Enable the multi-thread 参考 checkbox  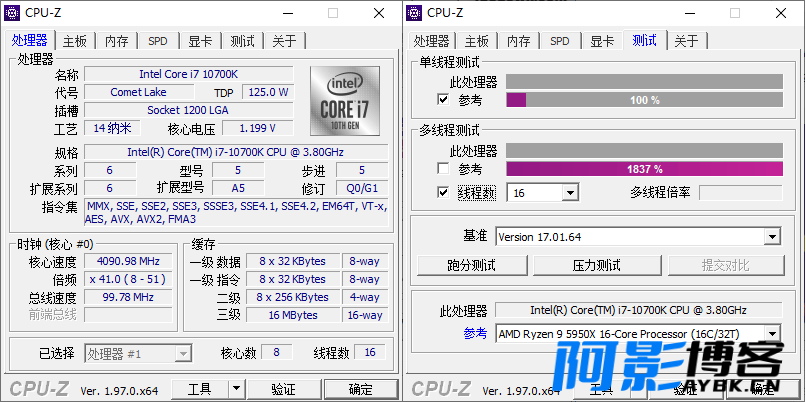443,169
